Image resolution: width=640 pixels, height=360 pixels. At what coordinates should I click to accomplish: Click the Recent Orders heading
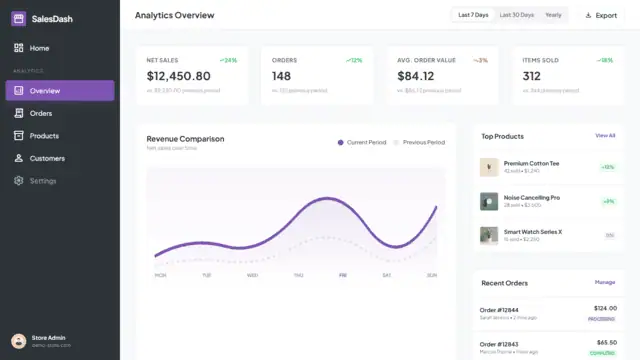tap(504, 283)
